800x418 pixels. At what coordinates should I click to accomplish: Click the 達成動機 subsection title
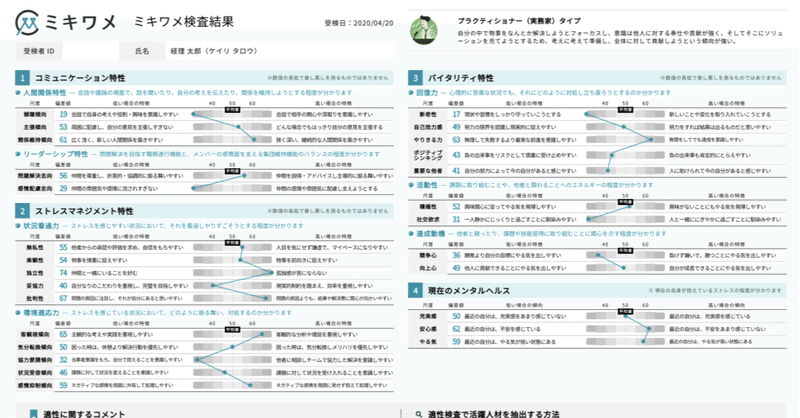(x=430, y=234)
